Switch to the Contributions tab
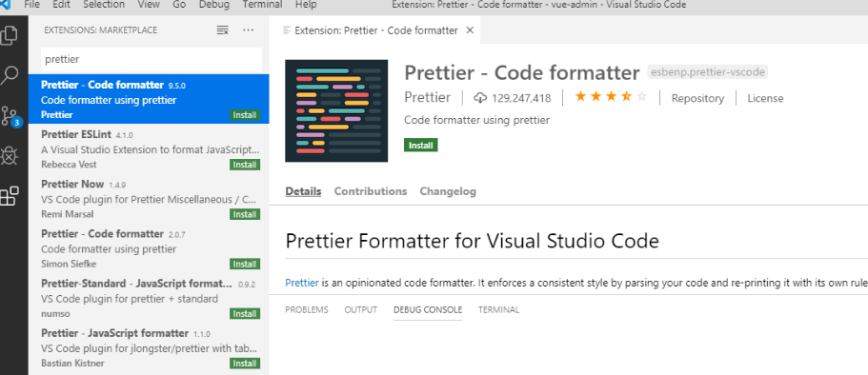868x375 pixels. pos(371,191)
